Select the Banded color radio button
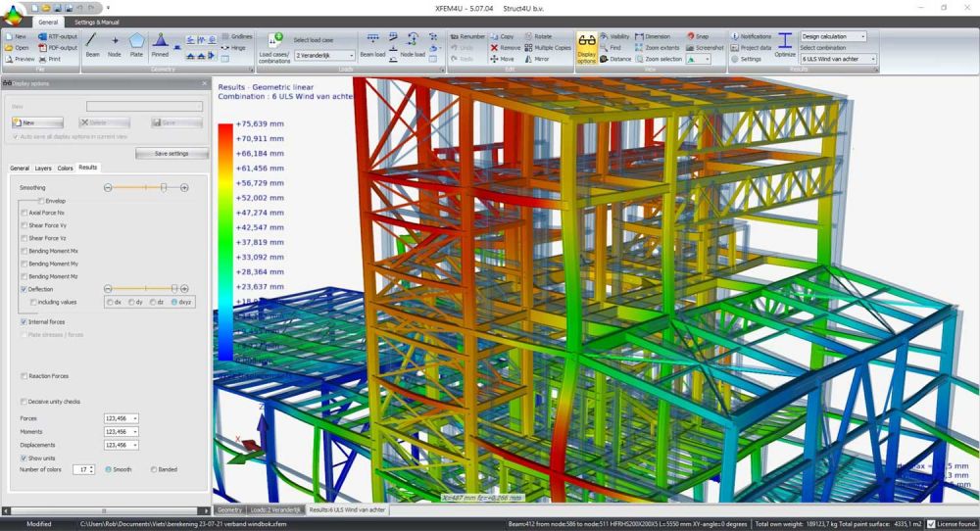Viewport: 980px width, 531px height. 154,469
